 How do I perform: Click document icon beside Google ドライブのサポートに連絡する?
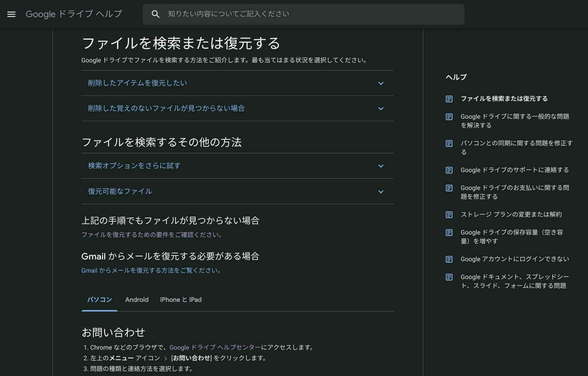449,170
